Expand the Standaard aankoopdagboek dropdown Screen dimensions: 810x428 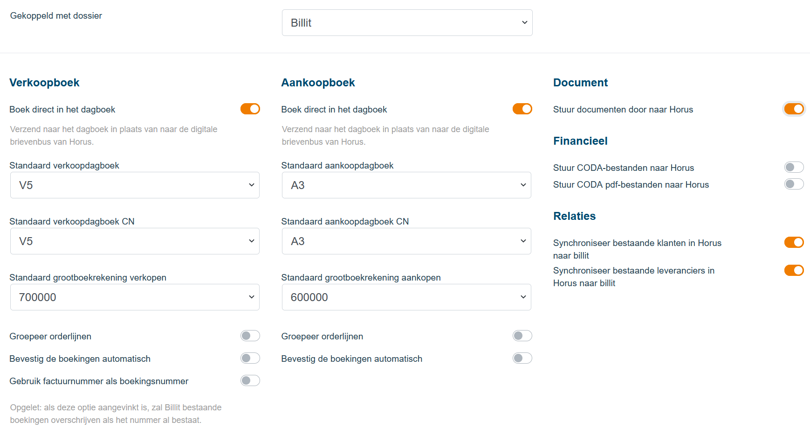coord(406,185)
